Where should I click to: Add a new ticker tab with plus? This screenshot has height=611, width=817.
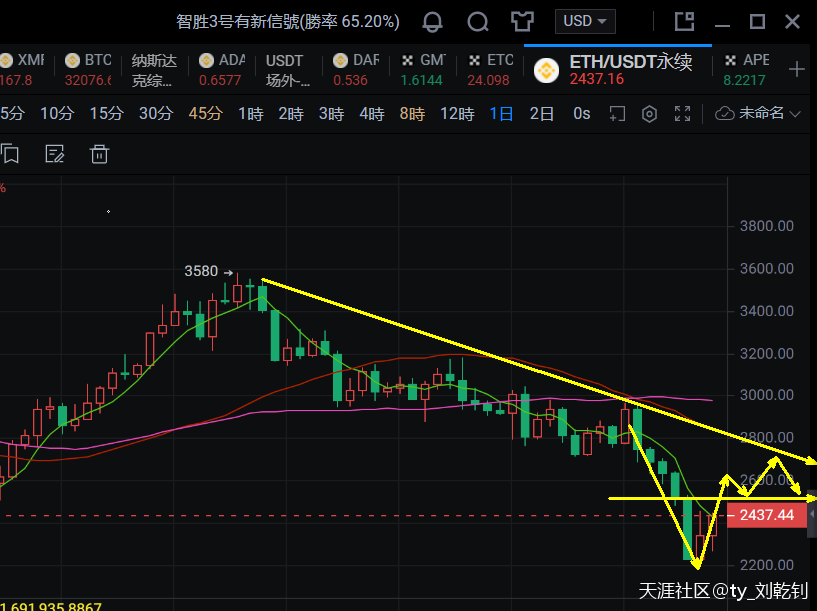796,69
